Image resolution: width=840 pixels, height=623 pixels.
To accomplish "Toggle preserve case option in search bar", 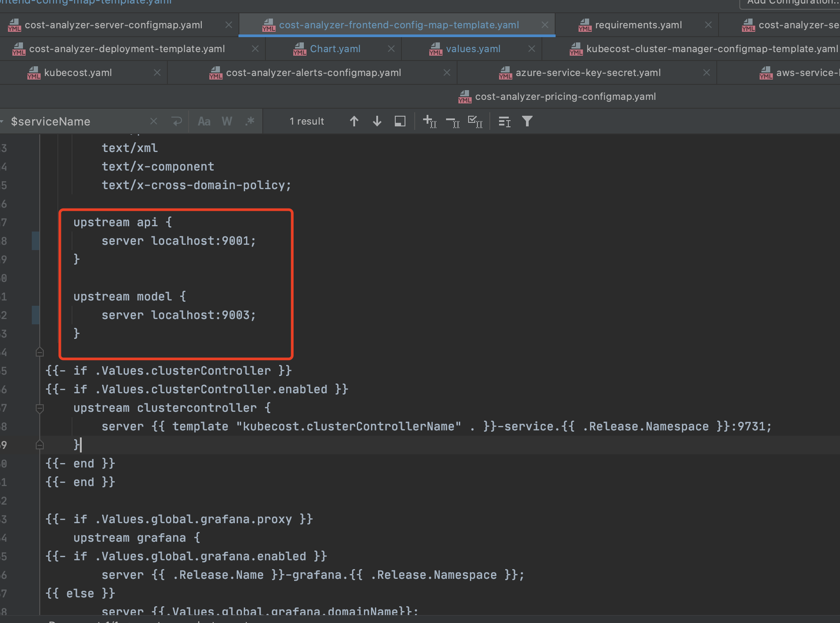I will (504, 121).
